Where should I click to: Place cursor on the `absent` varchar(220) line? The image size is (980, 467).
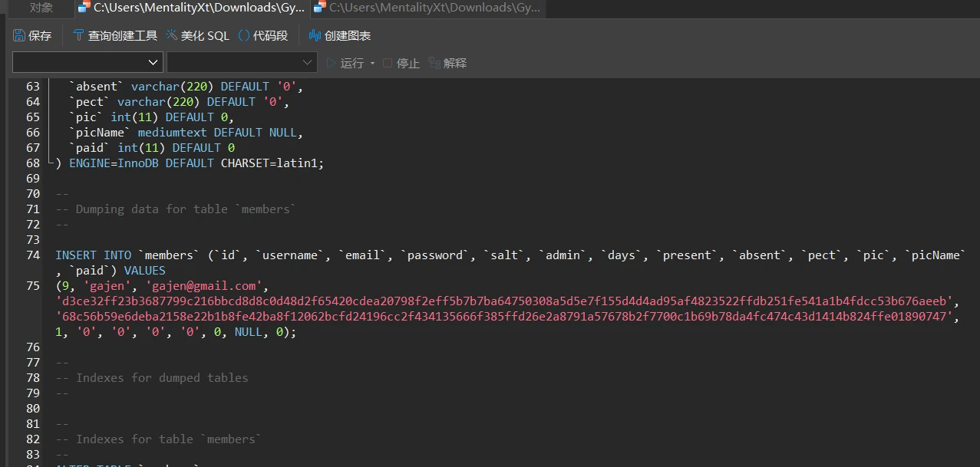(186, 87)
